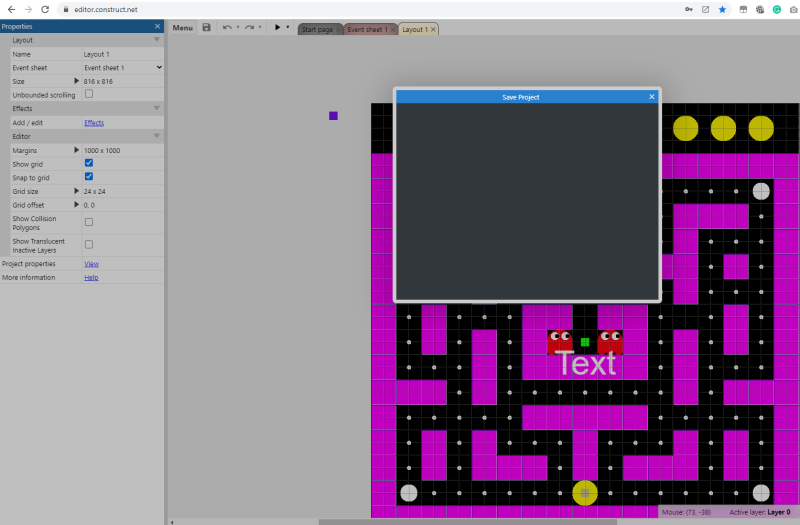Click the Effects add/edit link

[94, 123]
